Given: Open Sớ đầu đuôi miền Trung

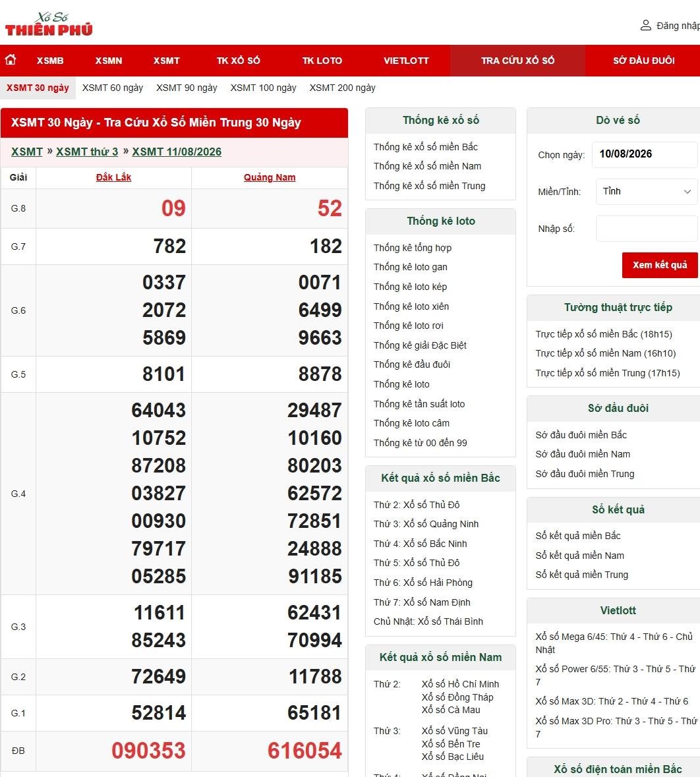Looking at the screenshot, I should tap(585, 474).
